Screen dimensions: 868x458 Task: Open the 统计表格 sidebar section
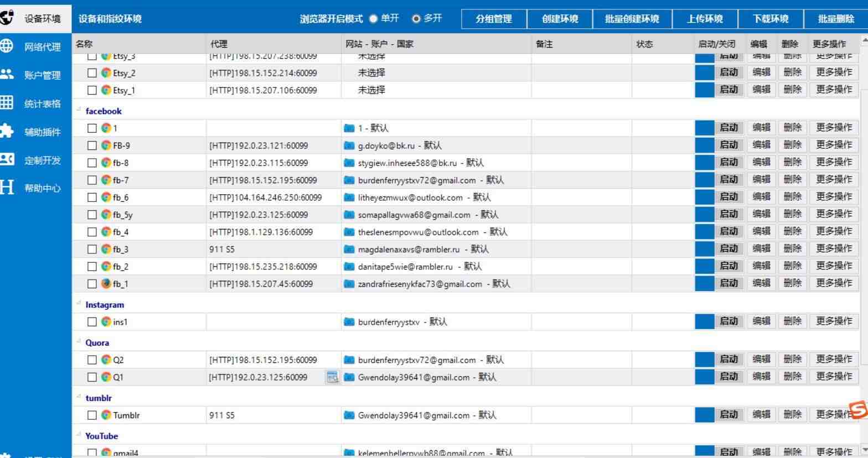36,103
